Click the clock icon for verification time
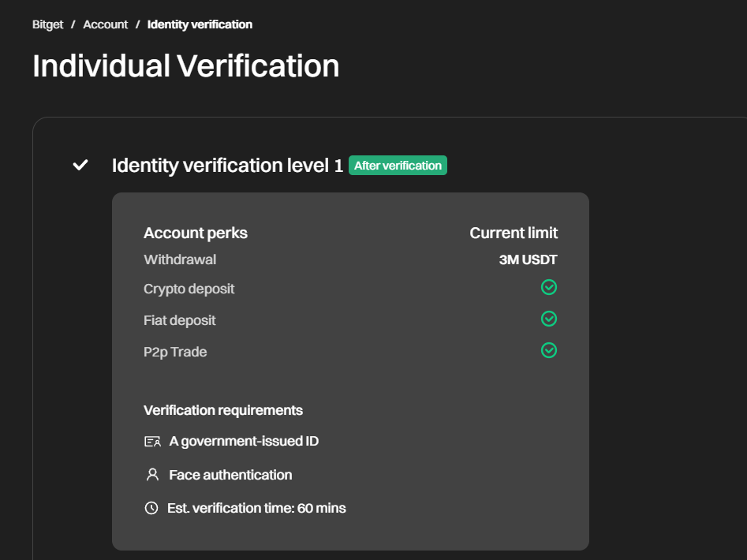The image size is (747, 560). click(151, 508)
